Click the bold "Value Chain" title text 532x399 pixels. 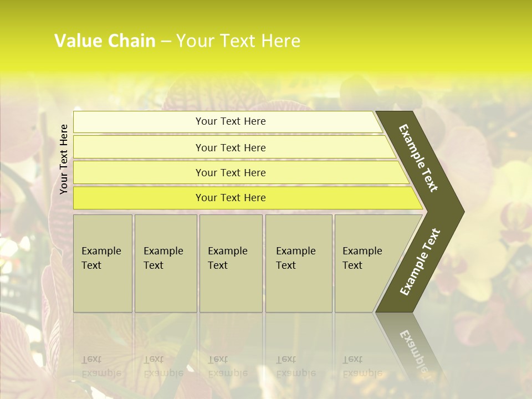pos(105,41)
